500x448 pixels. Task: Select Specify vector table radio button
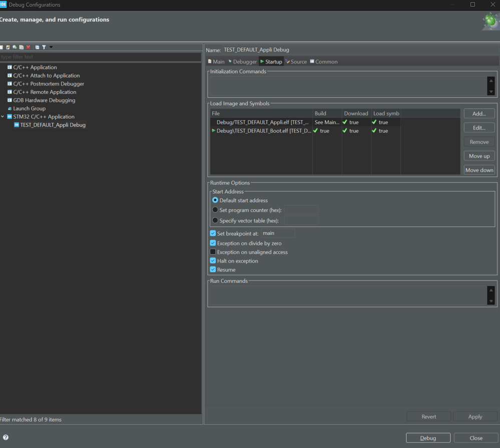click(215, 220)
